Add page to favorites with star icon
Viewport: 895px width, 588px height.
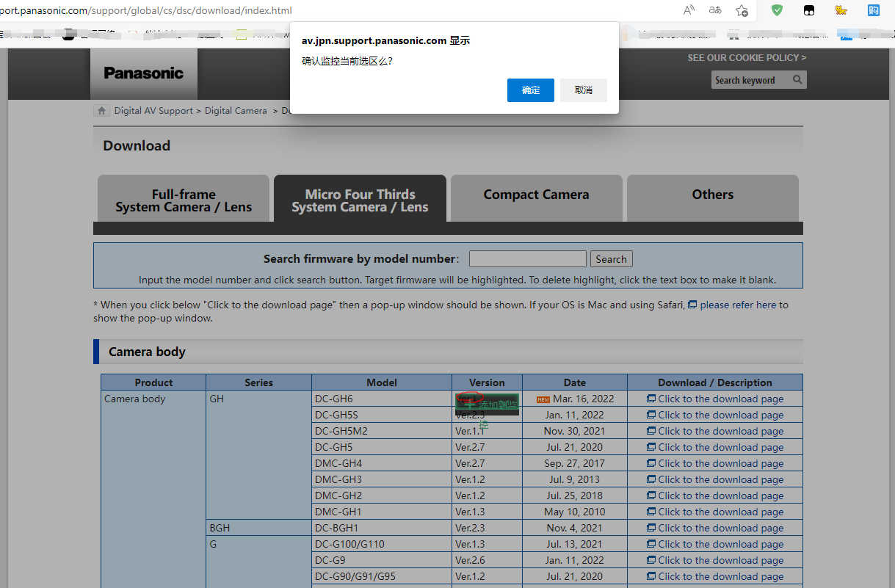click(742, 10)
